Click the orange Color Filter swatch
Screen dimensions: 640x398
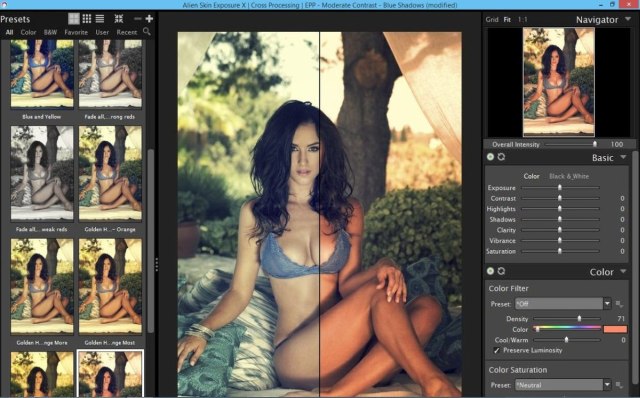click(615, 329)
